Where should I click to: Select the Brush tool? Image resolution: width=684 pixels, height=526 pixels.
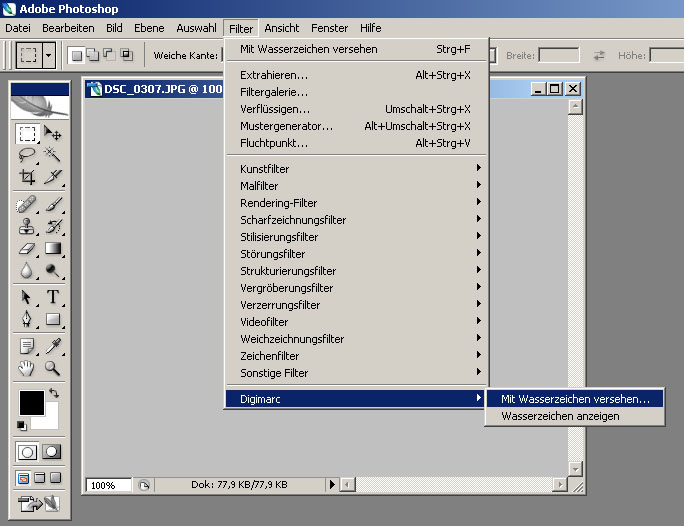[52, 205]
